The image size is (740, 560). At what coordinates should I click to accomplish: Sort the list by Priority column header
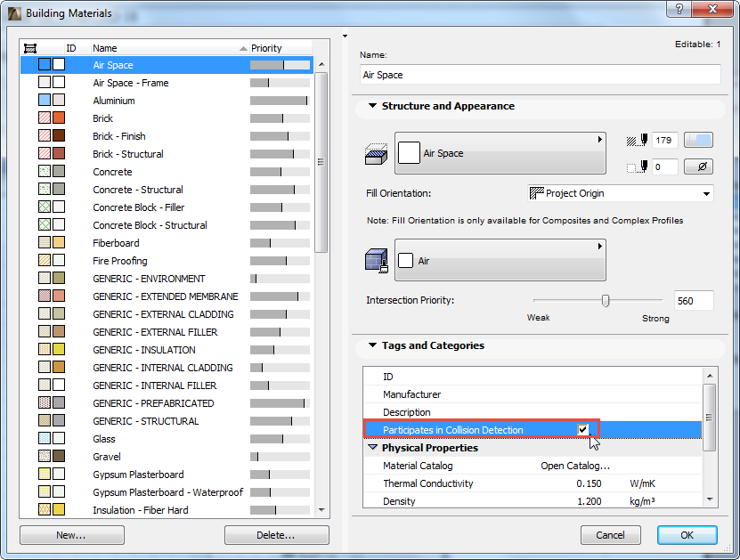pyautogui.click(x=281, y=48)
